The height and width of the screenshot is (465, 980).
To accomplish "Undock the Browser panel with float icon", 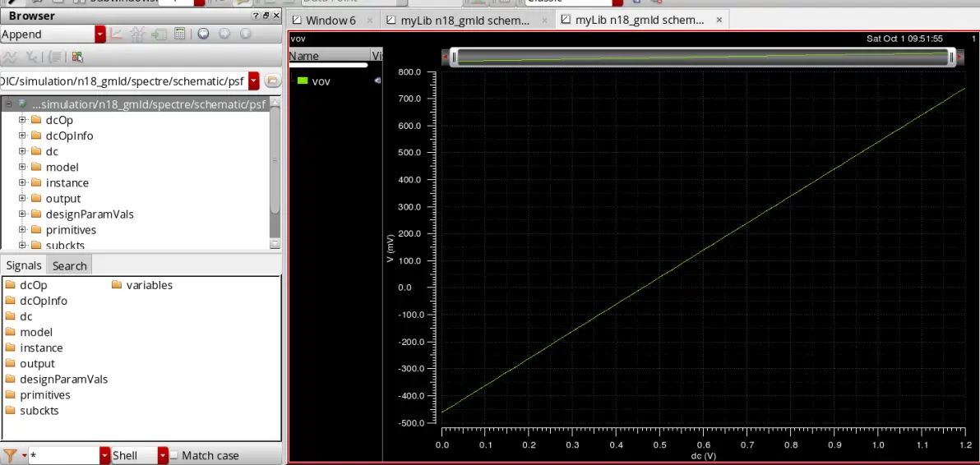I will 266,16.
